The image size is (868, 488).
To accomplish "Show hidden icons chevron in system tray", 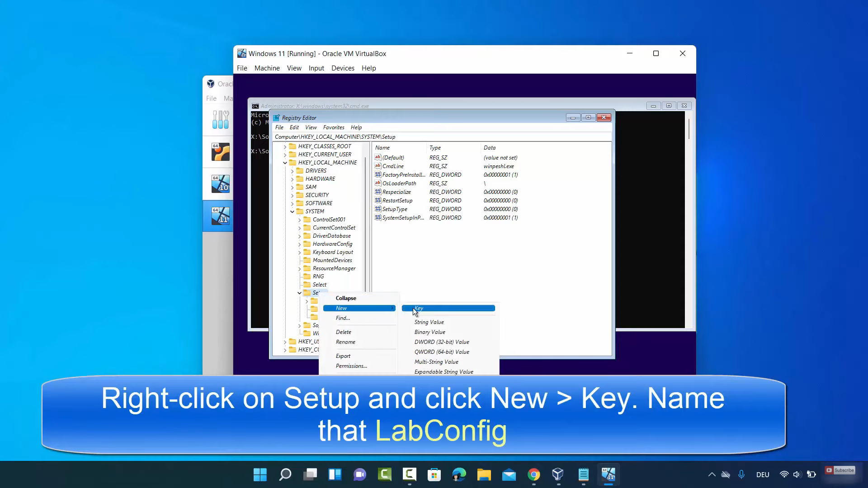I will [x=712, y=474].
